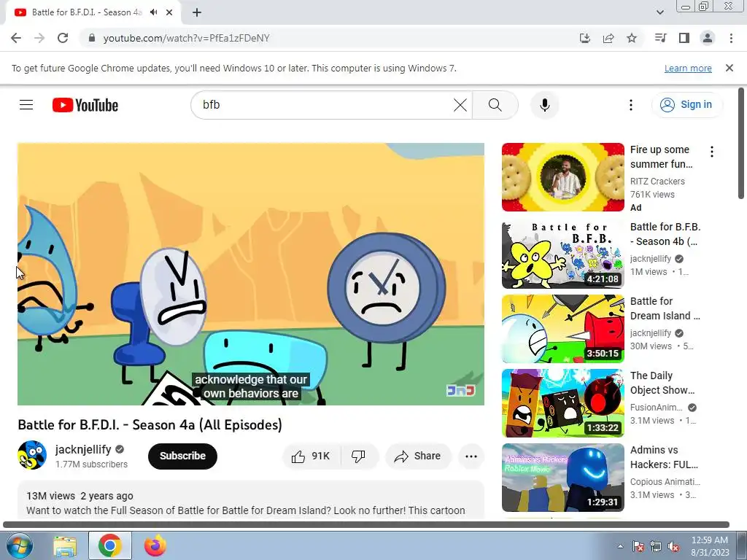Click the horizontal page scrollbar
747x560 pixels.
(366, 525)
